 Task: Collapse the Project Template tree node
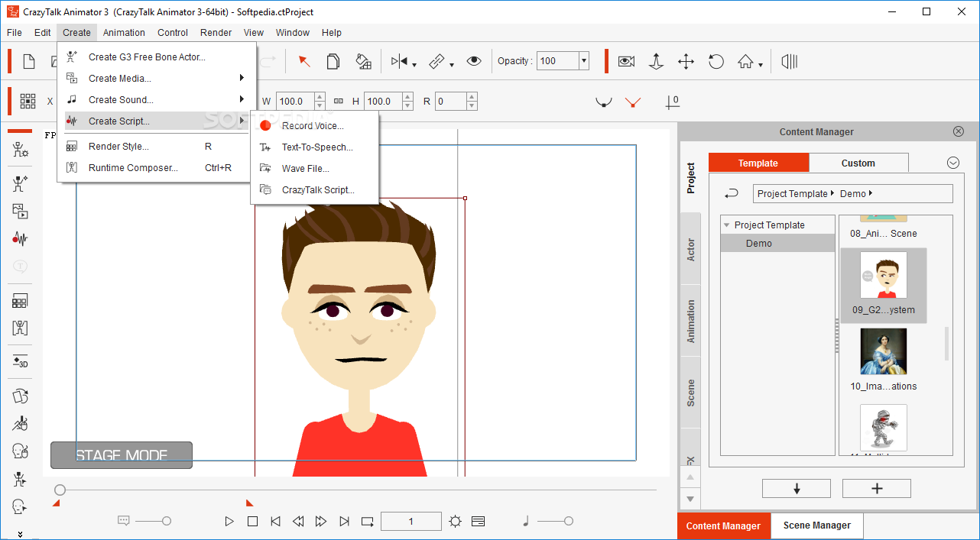tap(726, 225)
